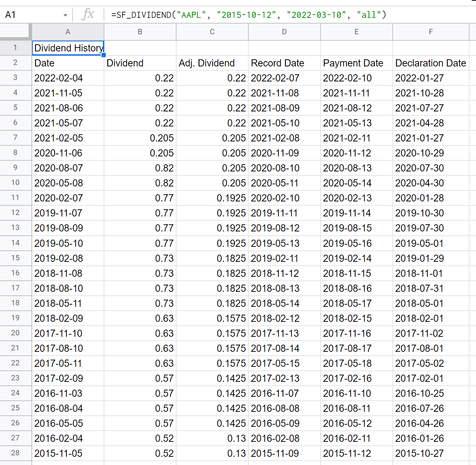The height and width of the screenshot is (465, 476).
Task: Select payment date 2018-05-17
Action: pyautogui.click(x=357, y=303)
